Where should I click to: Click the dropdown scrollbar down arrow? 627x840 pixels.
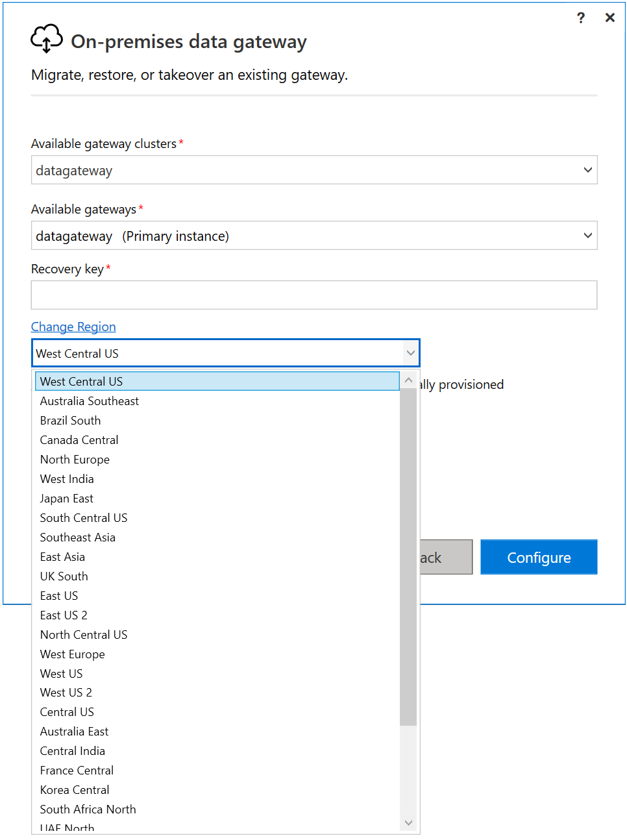pyautogui.click(x=408, y=822)
